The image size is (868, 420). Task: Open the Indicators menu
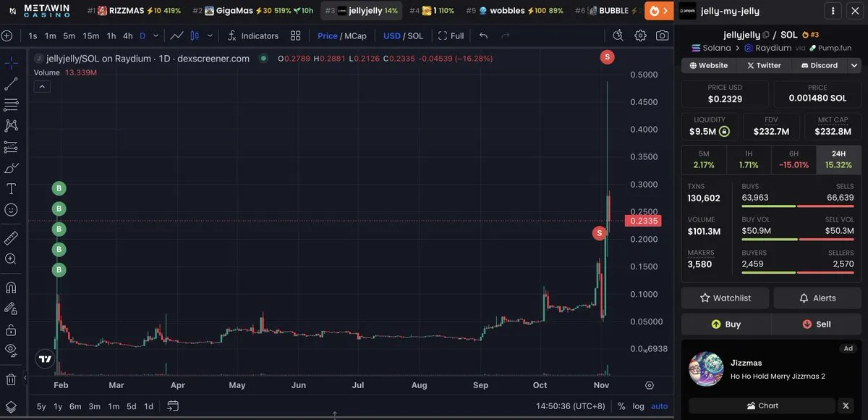coord(252,35)
